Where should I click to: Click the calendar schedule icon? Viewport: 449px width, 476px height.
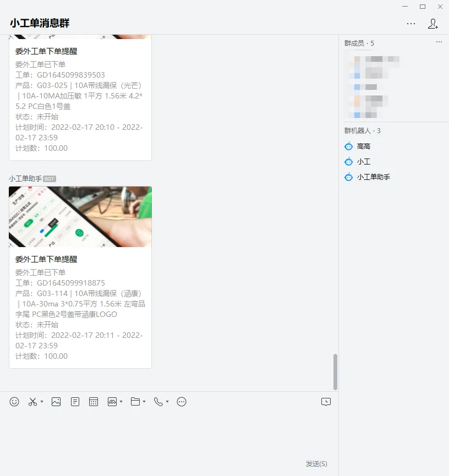[94, 402]
